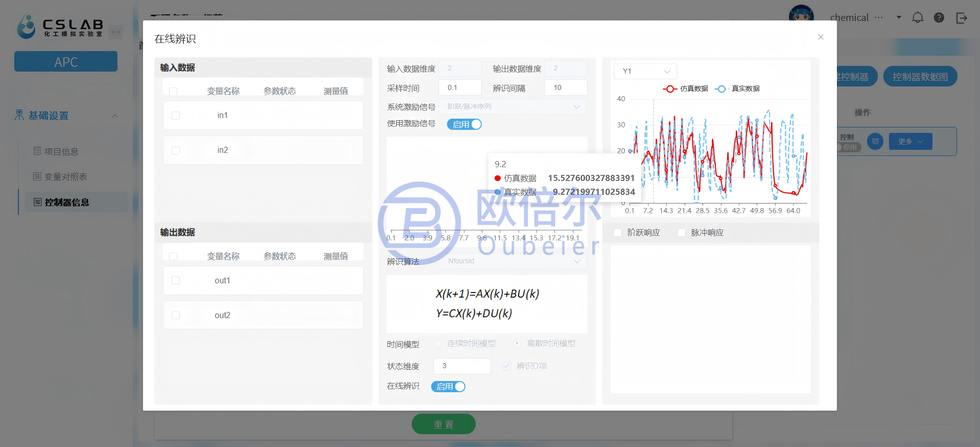Collapse sidebar with the arrow icon
The height and width of the screenshot is (447, 980).
[116, 32]
